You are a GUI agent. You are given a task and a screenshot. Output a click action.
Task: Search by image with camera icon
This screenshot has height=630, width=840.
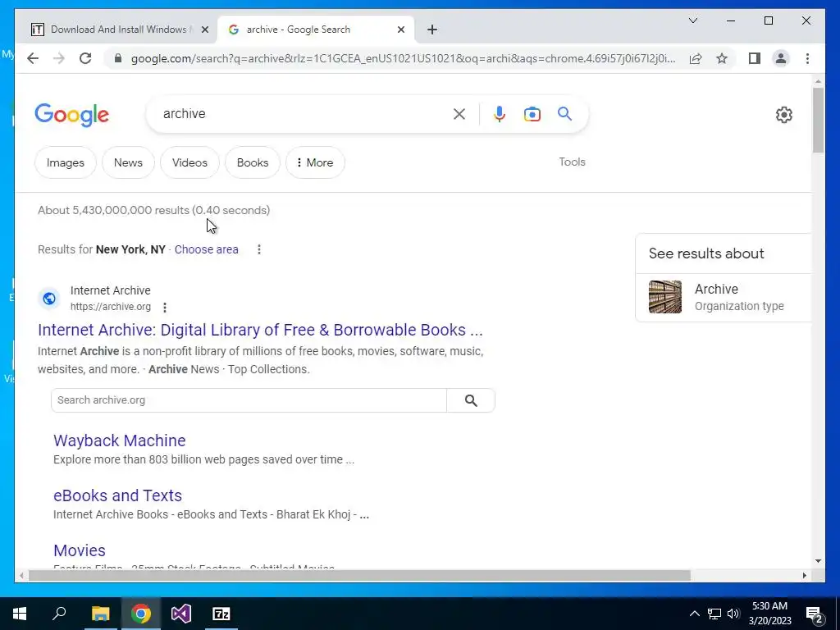pos(532,114)
